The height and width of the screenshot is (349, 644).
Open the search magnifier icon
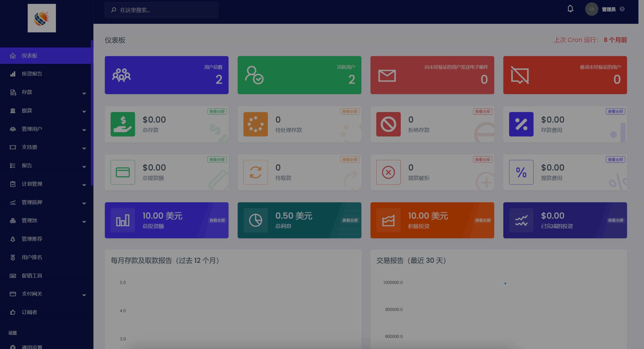point(113,10)
